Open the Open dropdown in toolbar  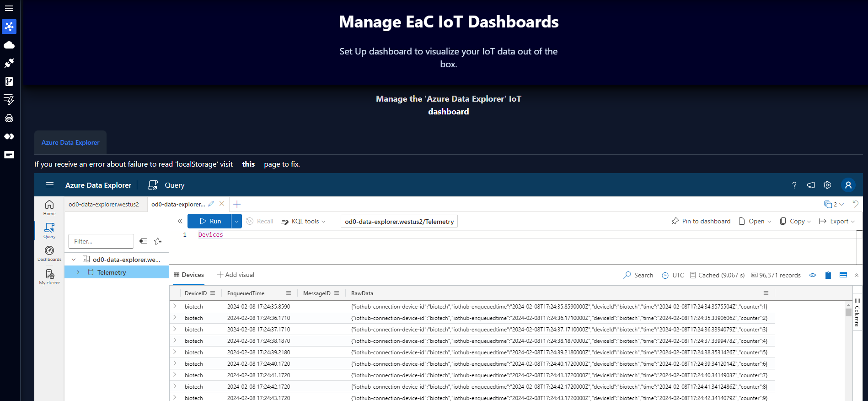[755, 221]
